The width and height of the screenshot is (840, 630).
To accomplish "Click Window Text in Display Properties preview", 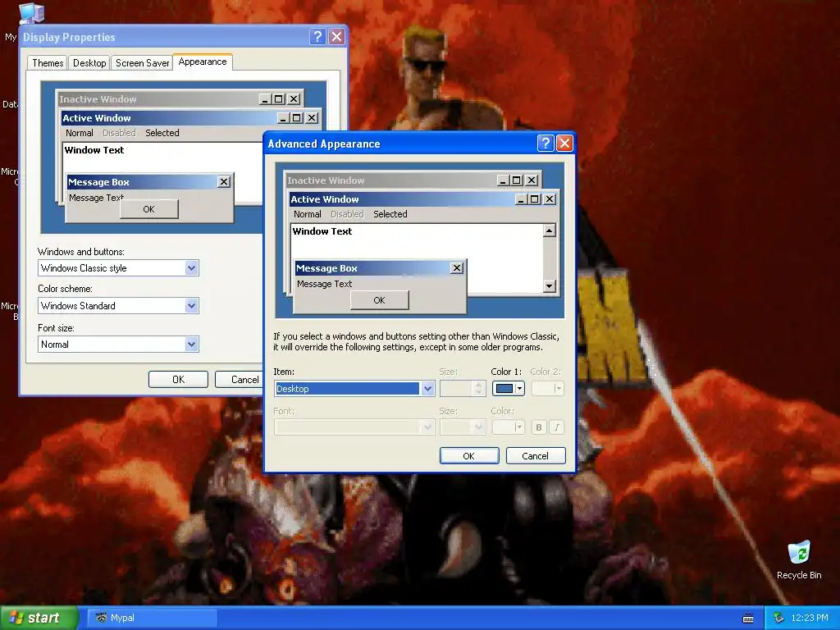I will tap(94, 150).
